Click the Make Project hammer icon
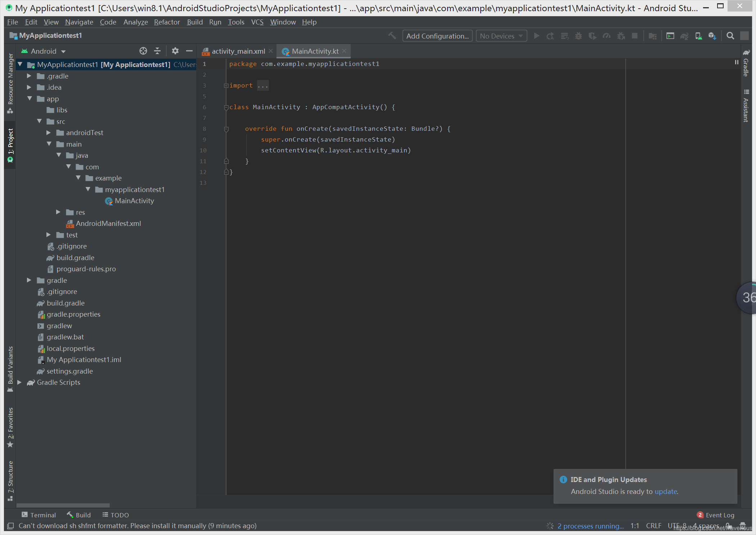756x535 pixels. [x=392, y=36]
